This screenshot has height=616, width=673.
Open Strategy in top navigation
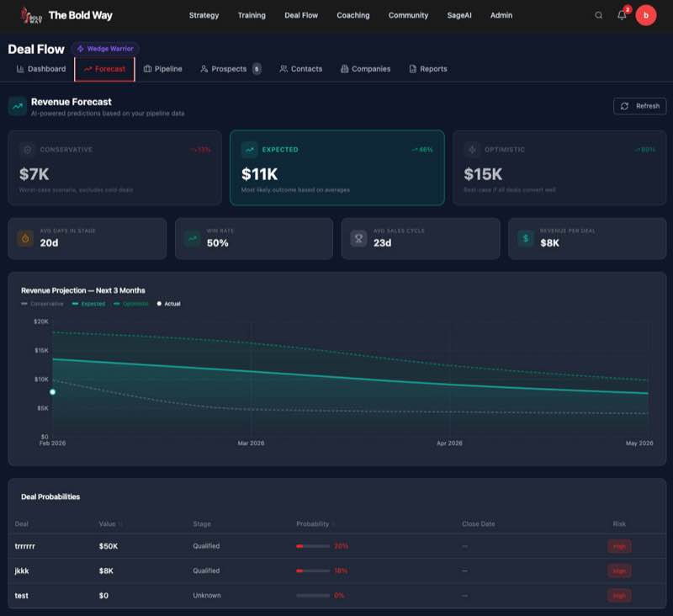point(204,15)
